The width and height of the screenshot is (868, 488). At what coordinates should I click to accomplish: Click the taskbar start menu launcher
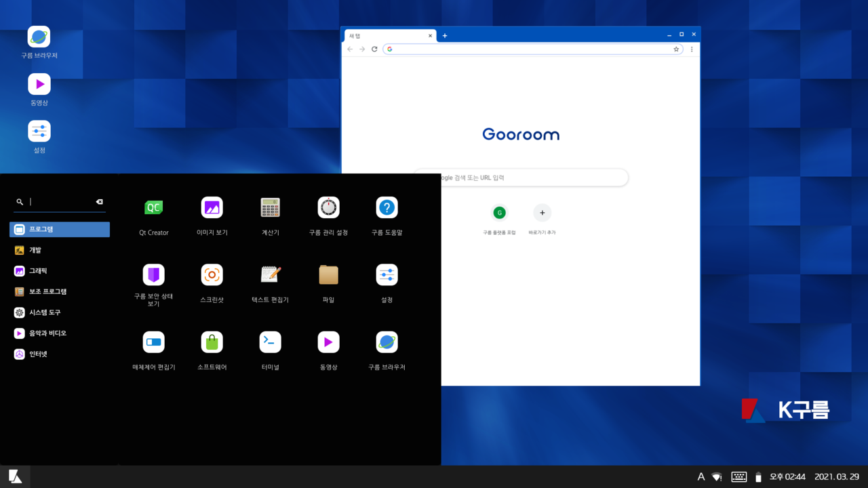15,477
